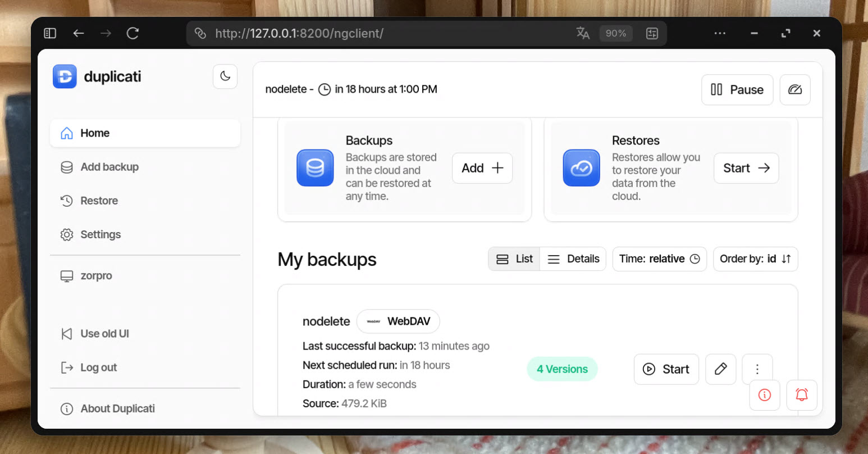Open the three-dot menu for nodelete backup
Image resolution: width=868 pixels, height=454 pixels.
coord(757,369)
